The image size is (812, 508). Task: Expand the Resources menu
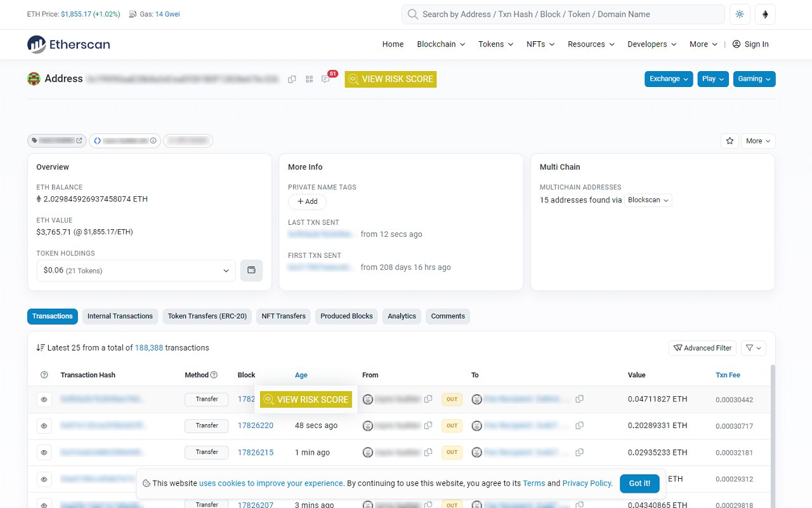point(591,44)
